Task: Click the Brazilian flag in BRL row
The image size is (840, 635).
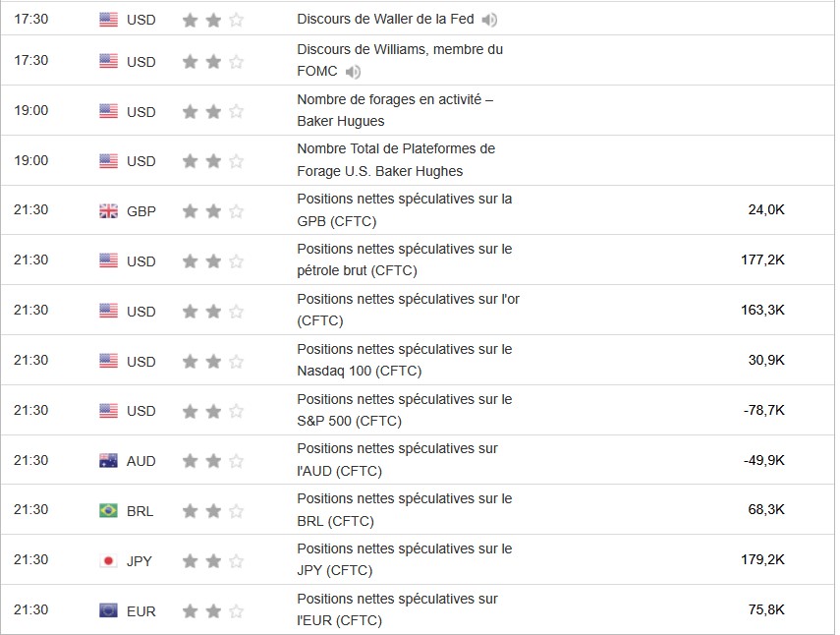Action: pos(108,511)
